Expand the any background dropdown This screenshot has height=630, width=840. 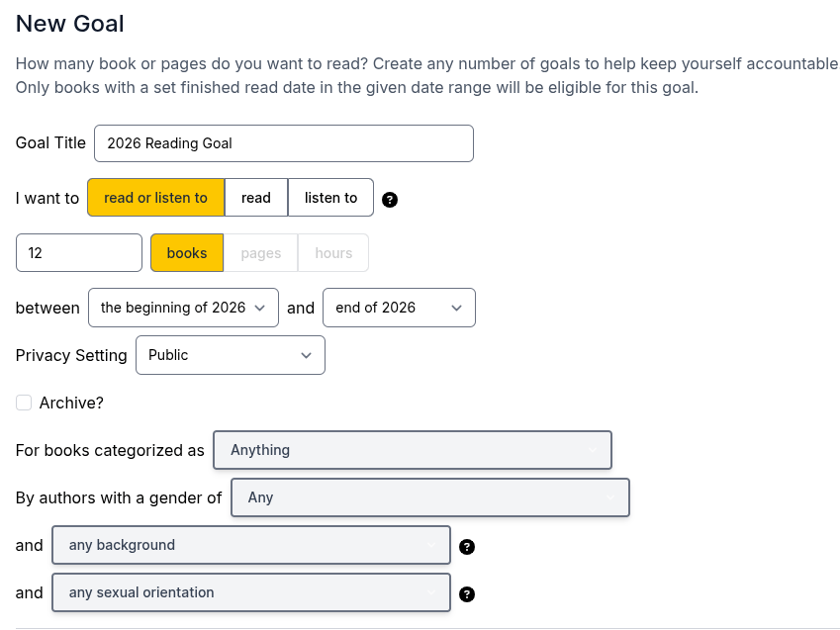(x=251, y=545)
